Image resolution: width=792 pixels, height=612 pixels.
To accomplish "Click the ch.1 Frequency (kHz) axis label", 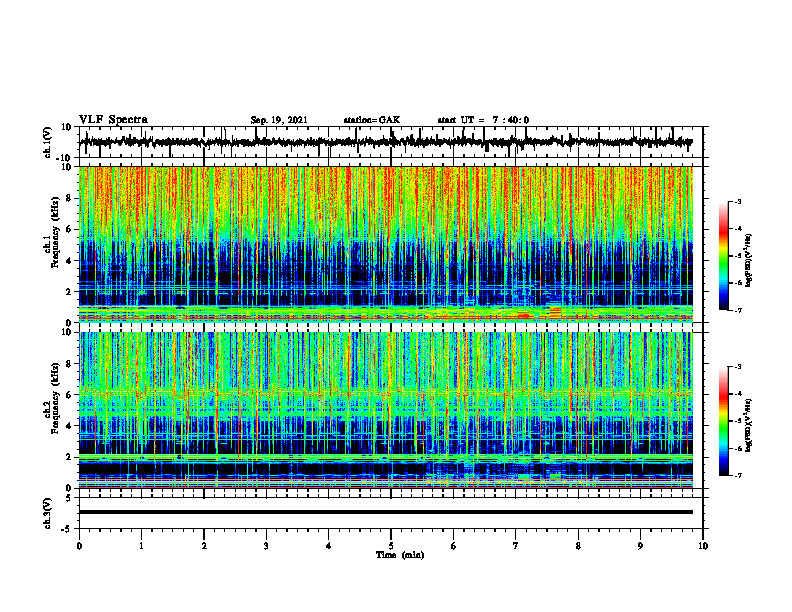I will 51,234.
